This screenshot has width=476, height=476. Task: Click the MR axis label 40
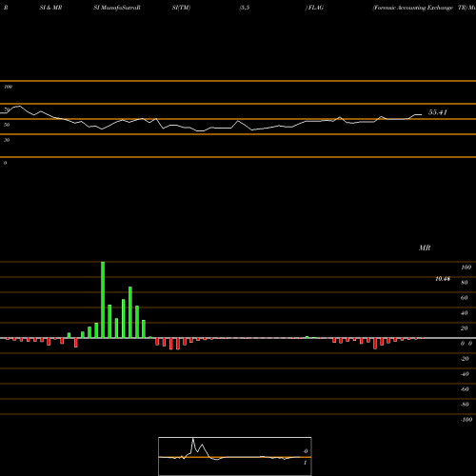click(465, 313)
